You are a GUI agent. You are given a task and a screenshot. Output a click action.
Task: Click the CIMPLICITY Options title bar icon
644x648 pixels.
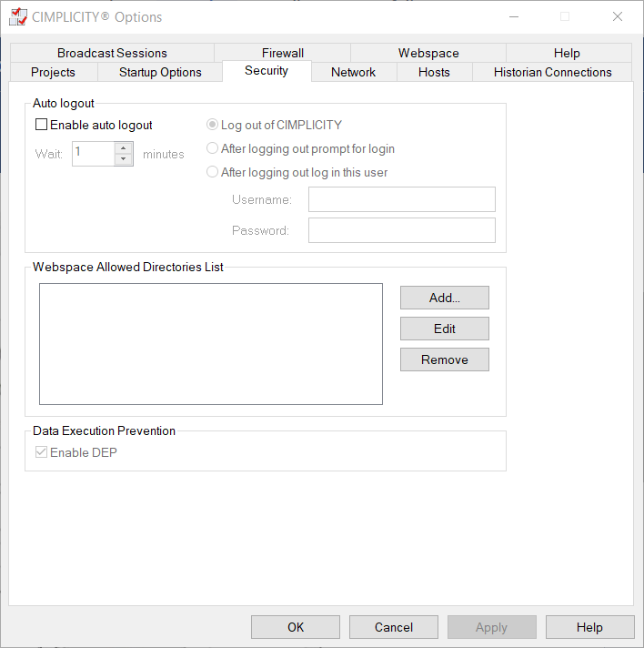(18, 17)
